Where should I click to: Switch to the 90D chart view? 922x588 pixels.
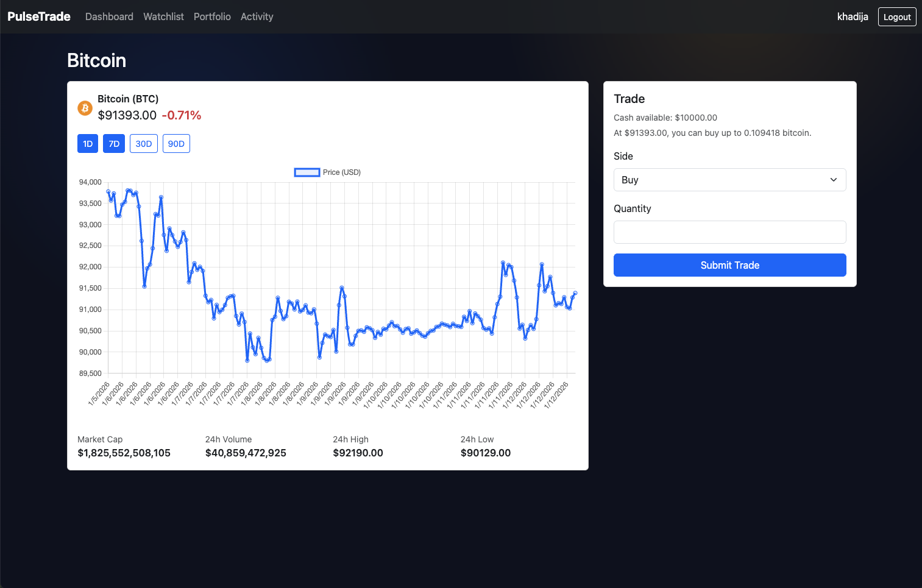(176, 143)
